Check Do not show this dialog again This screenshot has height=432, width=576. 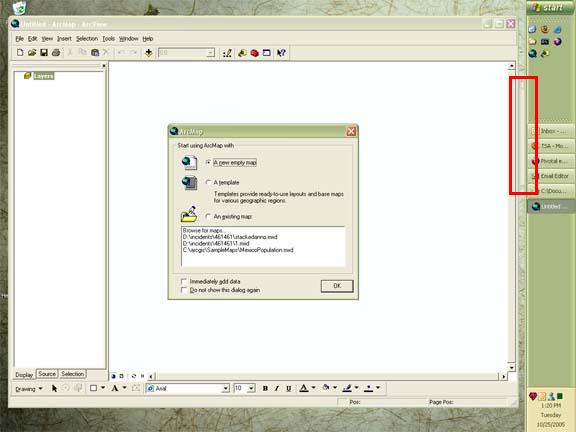184,290
